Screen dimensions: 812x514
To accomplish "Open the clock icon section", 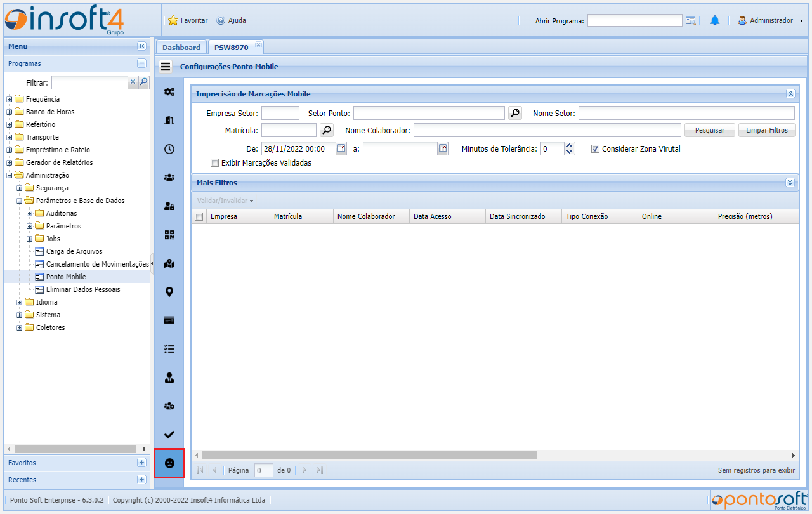I will click(169, 149).
